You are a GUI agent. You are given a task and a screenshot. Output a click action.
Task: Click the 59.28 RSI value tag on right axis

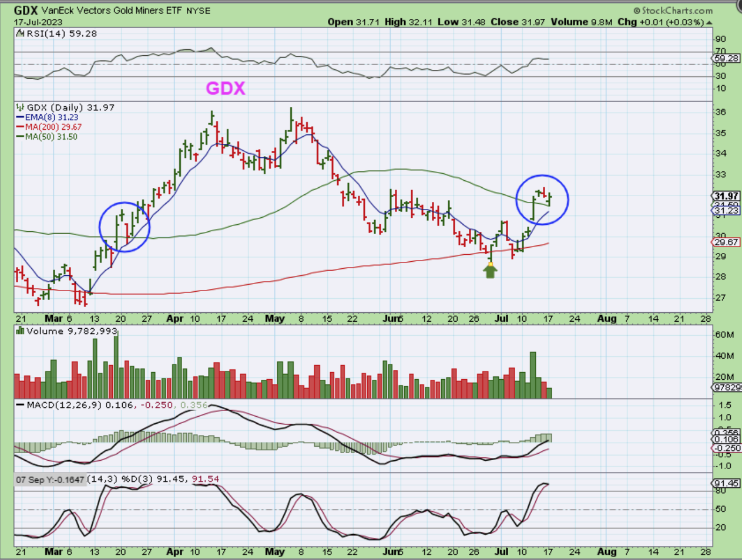point(726,59)
